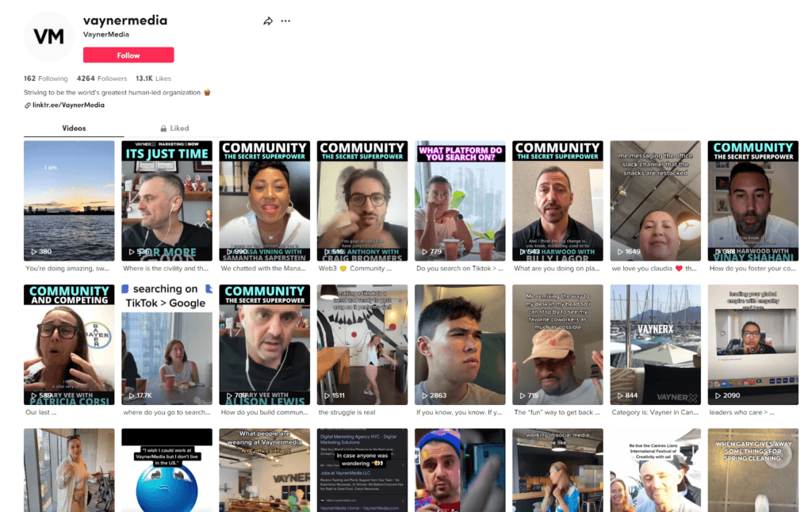The width and height of the screenshot is (812, 512).
Task: Click the play count icon showing 2090
Action: (718, 395)
